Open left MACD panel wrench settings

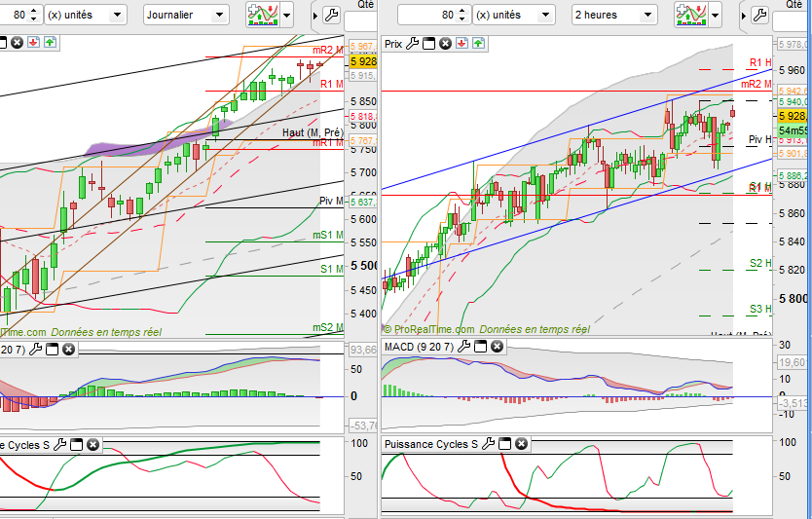(x=36, y=350)
